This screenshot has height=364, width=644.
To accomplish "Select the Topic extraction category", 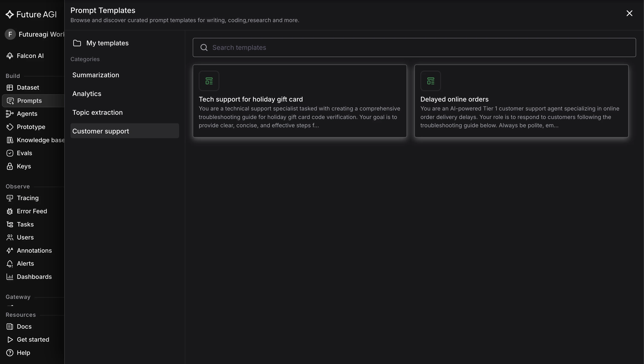I will click(125, 113).
